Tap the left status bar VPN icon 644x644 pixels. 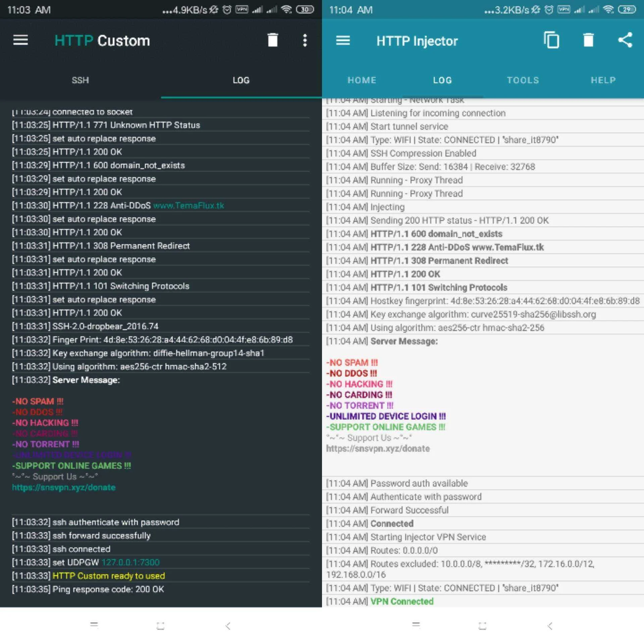tap(241, 9)
